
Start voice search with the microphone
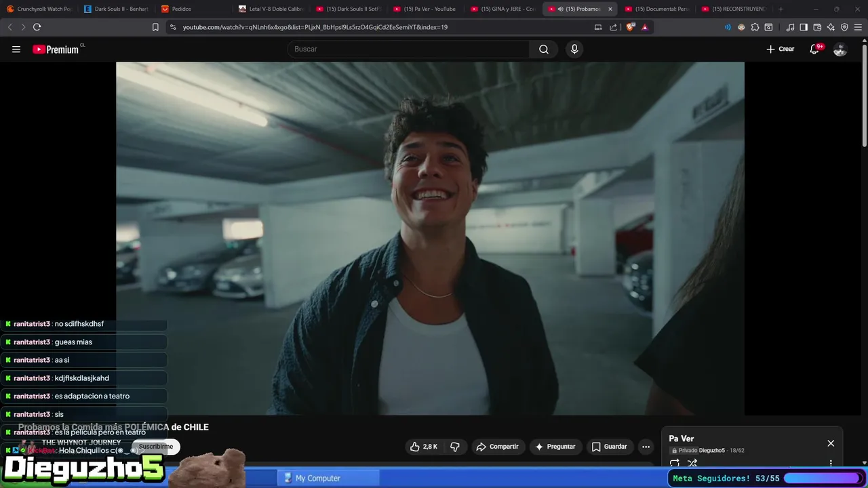point(574,49)
